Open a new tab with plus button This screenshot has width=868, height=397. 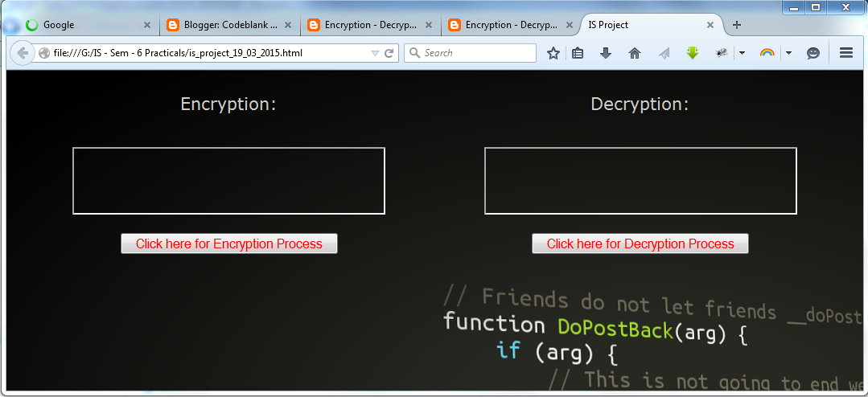[x=736, y=25]
